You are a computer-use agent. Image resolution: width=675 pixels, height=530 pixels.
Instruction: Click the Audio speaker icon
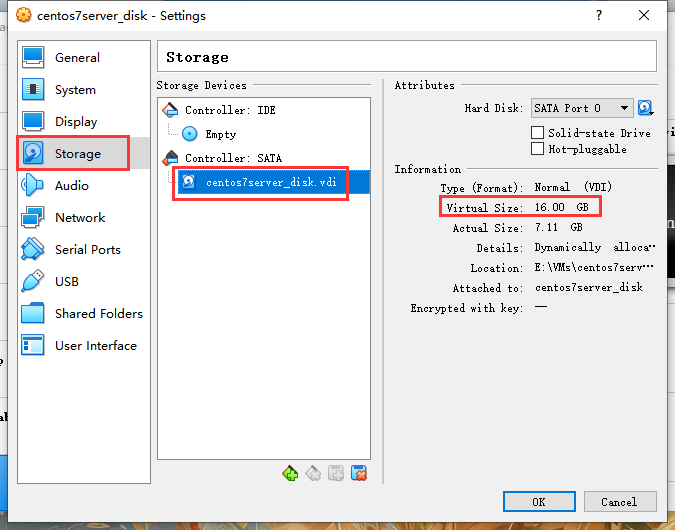coord(33,186)
